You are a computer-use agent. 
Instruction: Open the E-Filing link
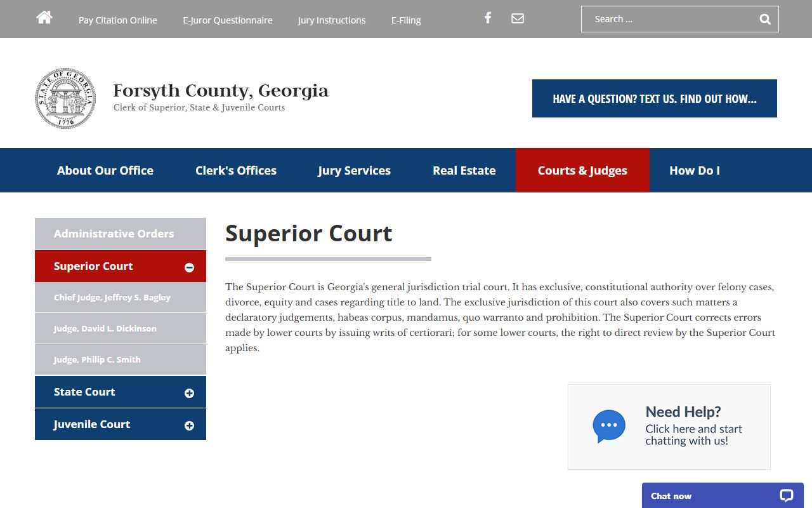(406, 20)
